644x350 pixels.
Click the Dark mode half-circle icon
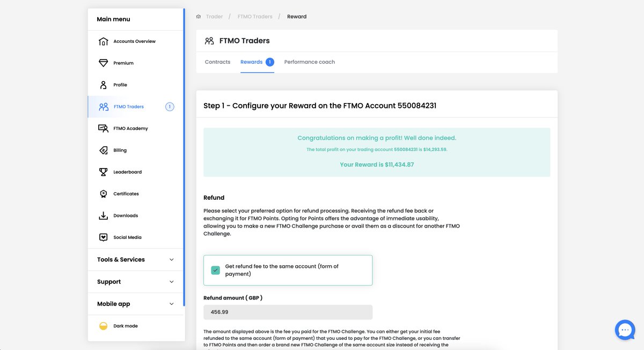(x=104, y=326)
